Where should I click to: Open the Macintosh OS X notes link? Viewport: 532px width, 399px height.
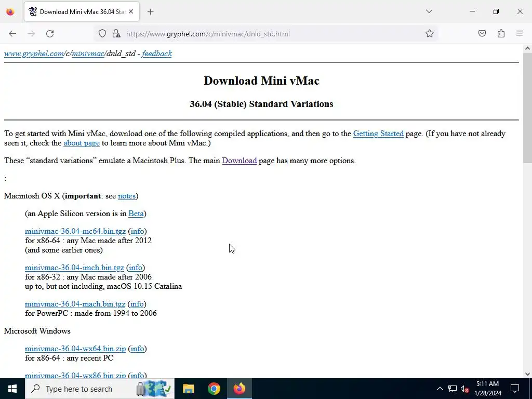tap(127, 196)
